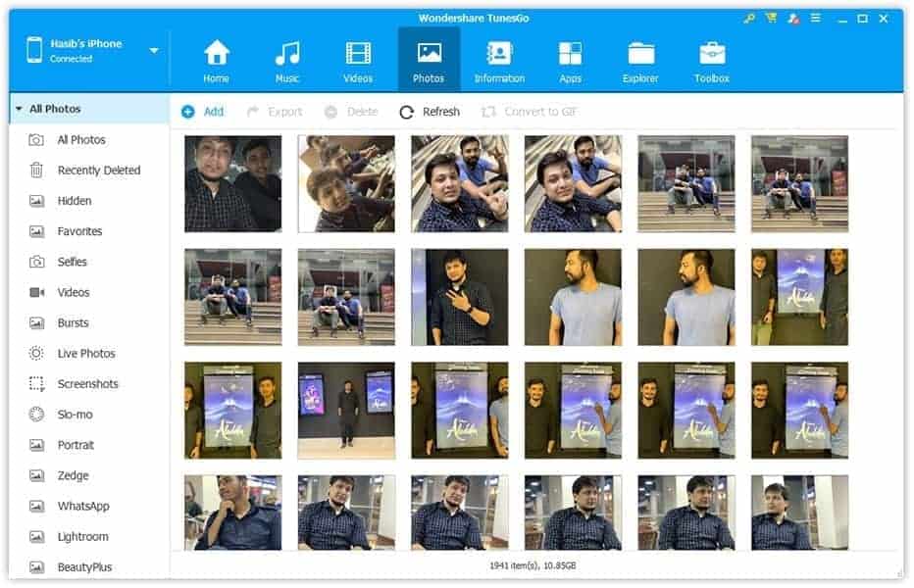Switch to the Photos tab
Image resolution: width=914 pixels, height=588 pixels.
(x=429, y=57)
